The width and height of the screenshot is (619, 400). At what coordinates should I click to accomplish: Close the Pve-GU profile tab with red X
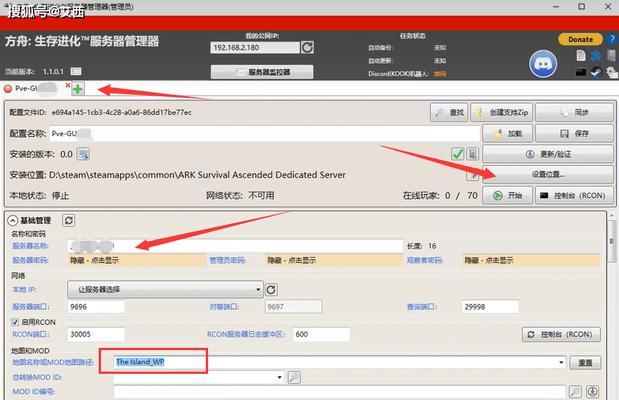click(x=68, y=85)
